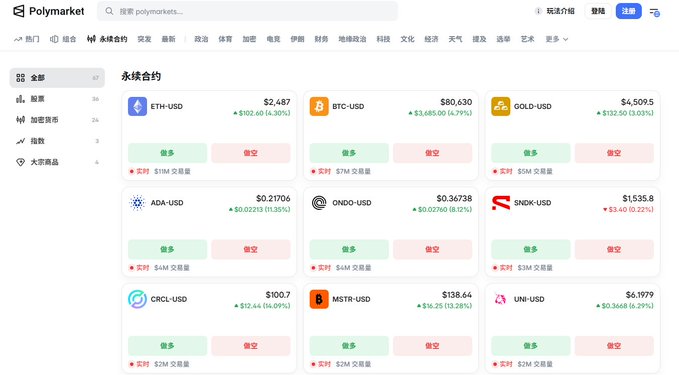Click the blue 注册 sign-up button
Image resolution: width=679 pixels, height=375 pixels.
[x=629, y=11]
